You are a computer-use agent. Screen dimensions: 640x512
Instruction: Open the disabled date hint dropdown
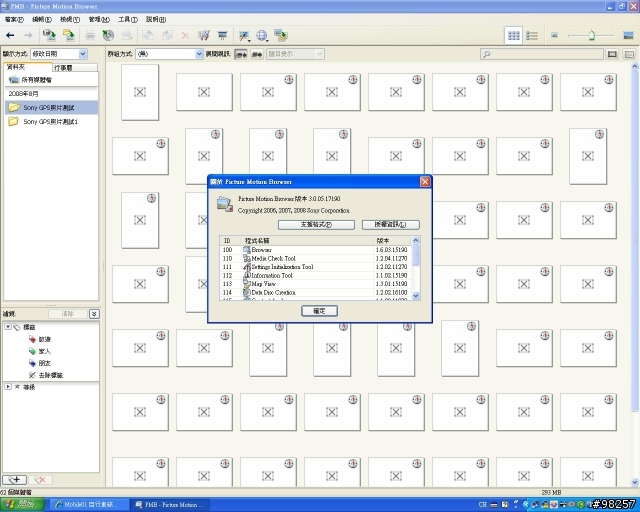(295, 53)
